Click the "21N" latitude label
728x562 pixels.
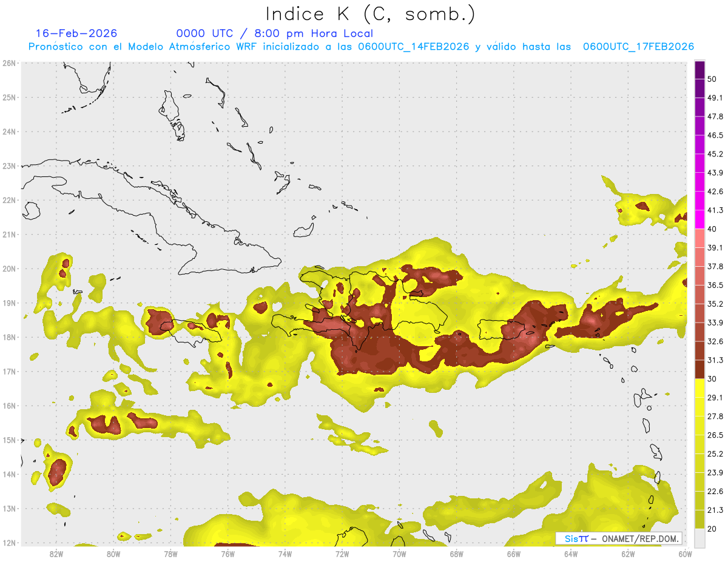pyautogui.click(x=8, y=234)
